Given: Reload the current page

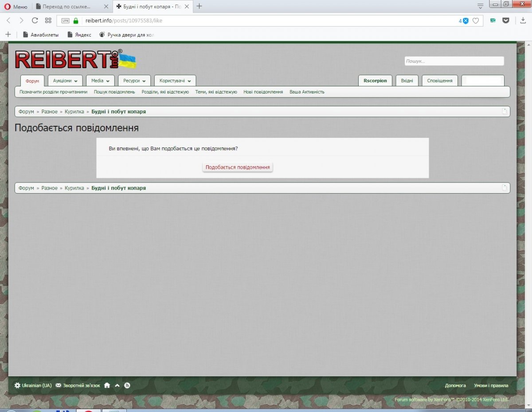Looking at the screenshot, I should (35, 20).
